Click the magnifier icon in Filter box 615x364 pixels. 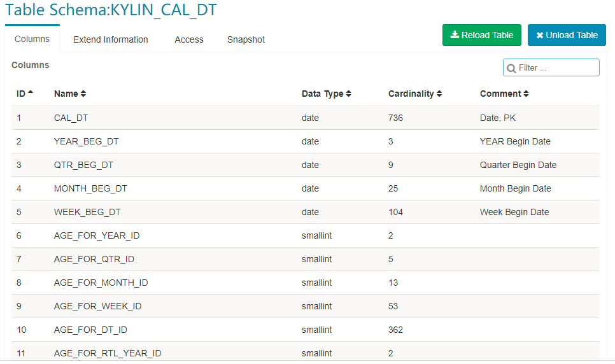(511, 68)
